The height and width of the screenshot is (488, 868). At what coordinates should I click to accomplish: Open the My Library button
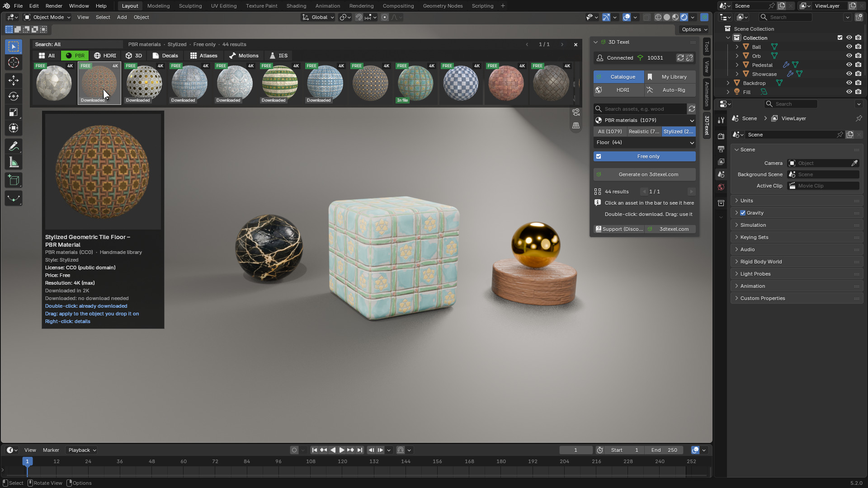point(670,77)
